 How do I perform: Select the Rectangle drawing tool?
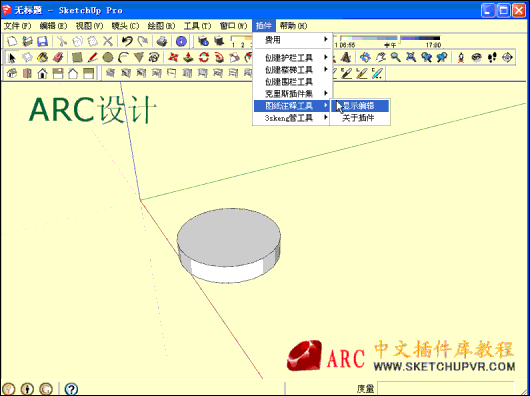(x=77, y=57)
